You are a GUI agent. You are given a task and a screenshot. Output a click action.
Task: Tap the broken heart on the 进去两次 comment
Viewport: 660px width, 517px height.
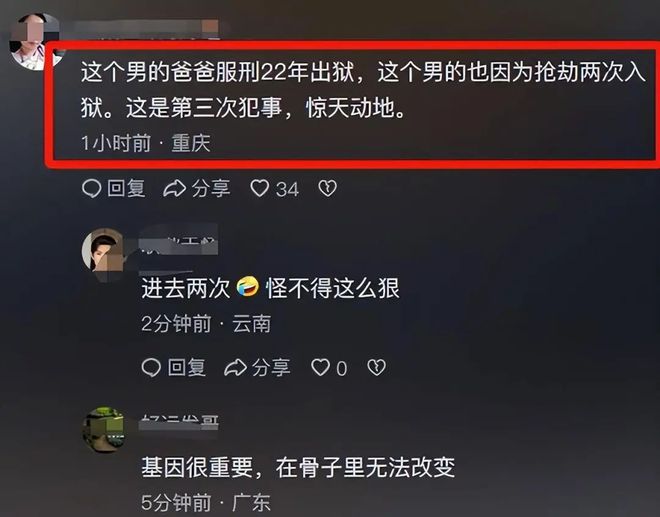376,367
